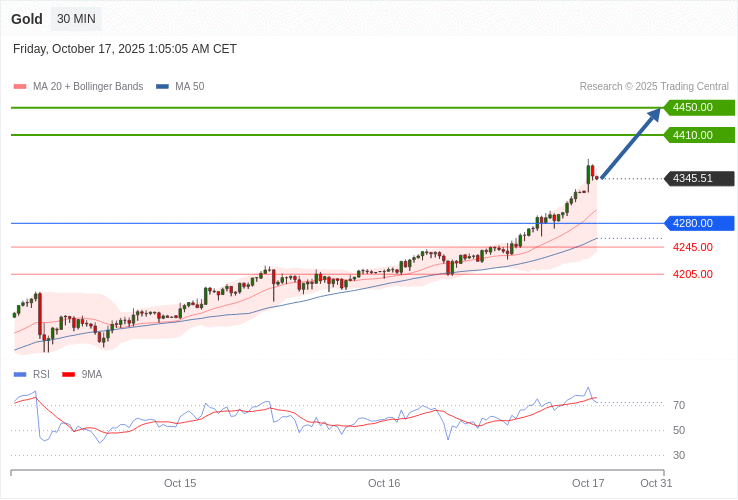
Task: Click the 4410.00 green price tag
Action: point(699,135)
